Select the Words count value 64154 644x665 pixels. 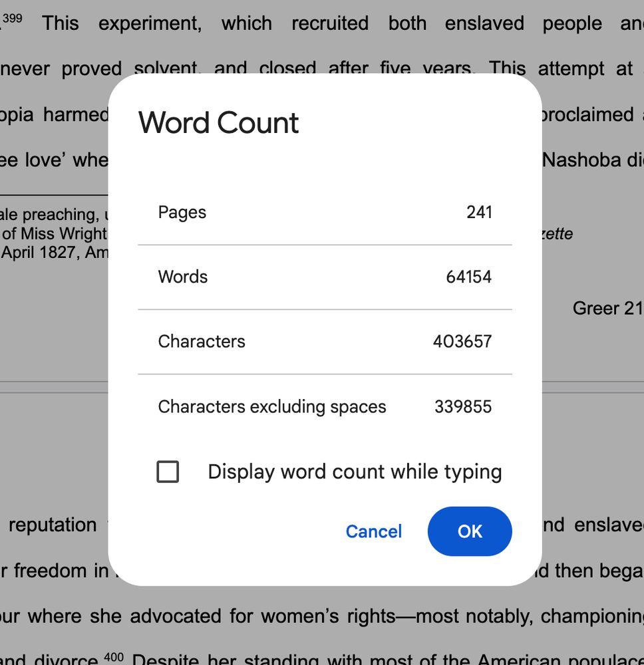point(469,277)
